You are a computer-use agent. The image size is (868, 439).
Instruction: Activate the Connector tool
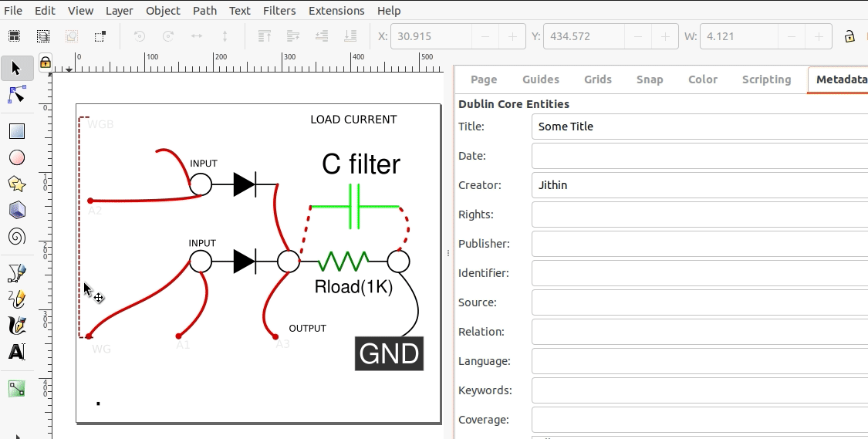(x=16, y=389)
